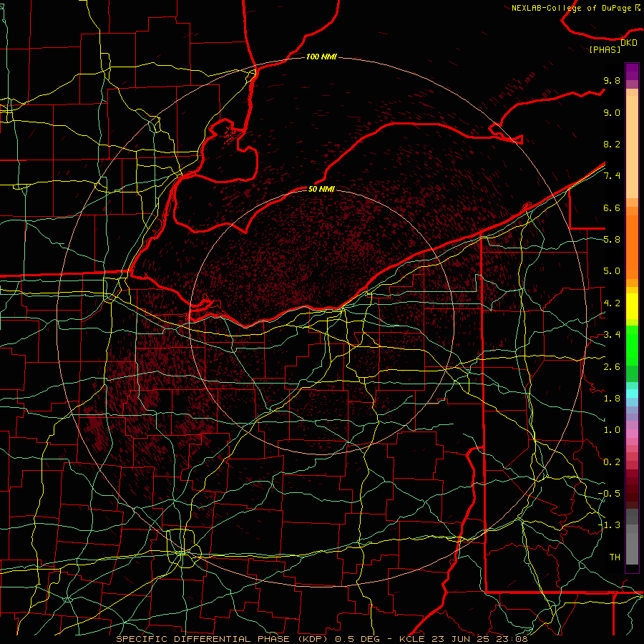
Task: Click the TH threshold label
Action: pyautogui.click(x=615, y=557)
